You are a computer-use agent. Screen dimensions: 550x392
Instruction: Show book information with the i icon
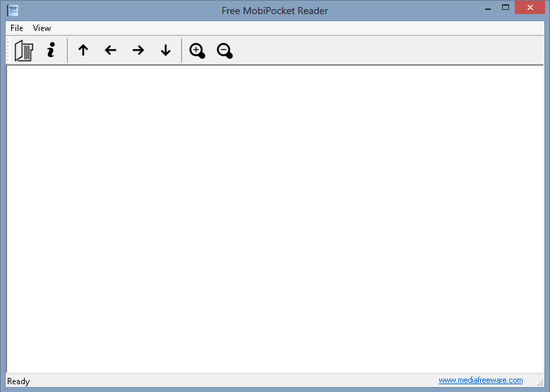(51, 50)
